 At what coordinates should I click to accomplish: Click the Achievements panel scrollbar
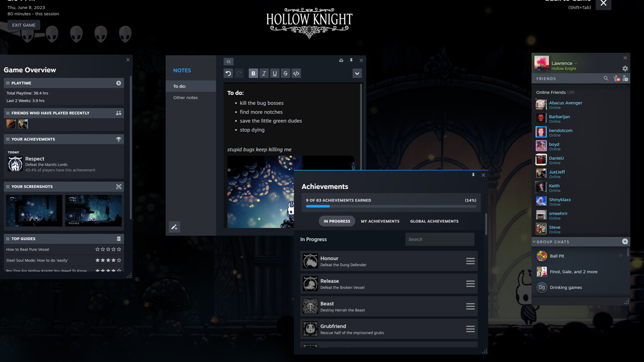[x=486, y=224]
